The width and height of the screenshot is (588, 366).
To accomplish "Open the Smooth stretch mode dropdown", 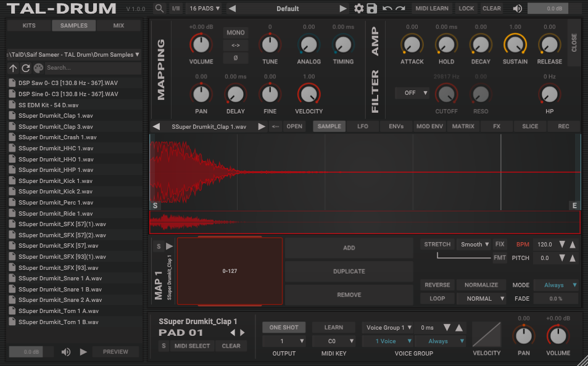I will tap(474, 244).
